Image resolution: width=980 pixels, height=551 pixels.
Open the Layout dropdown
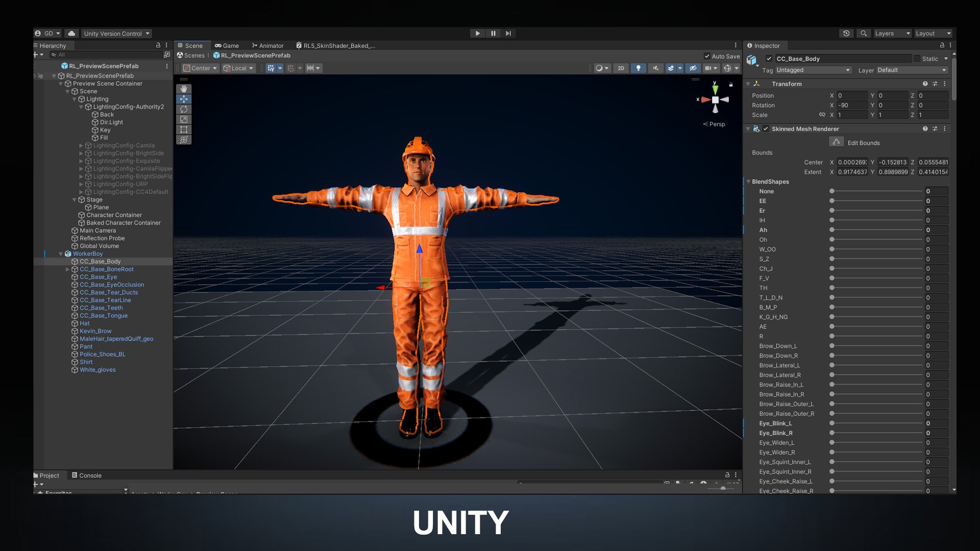coord(933,33)
